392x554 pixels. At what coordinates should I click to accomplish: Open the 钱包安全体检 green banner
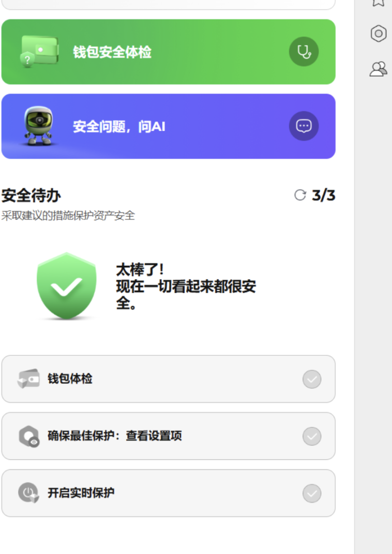(168, 52)
